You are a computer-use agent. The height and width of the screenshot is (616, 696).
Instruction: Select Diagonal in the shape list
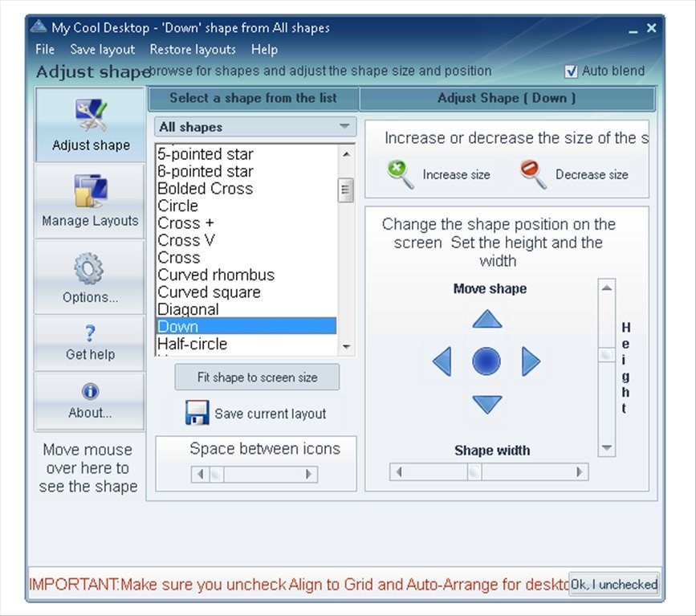click(246, 309)
